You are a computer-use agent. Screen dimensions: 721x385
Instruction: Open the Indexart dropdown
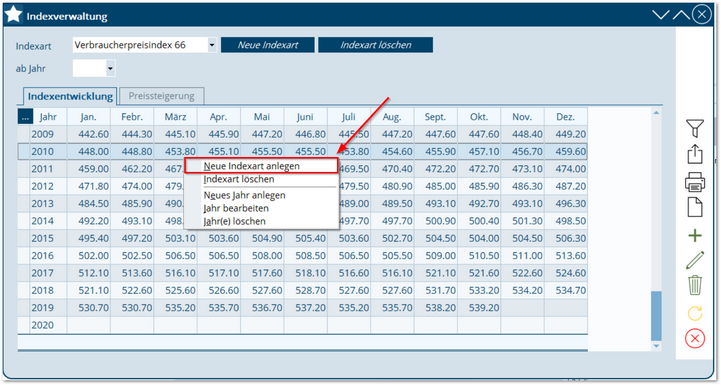tap(212, 45)
